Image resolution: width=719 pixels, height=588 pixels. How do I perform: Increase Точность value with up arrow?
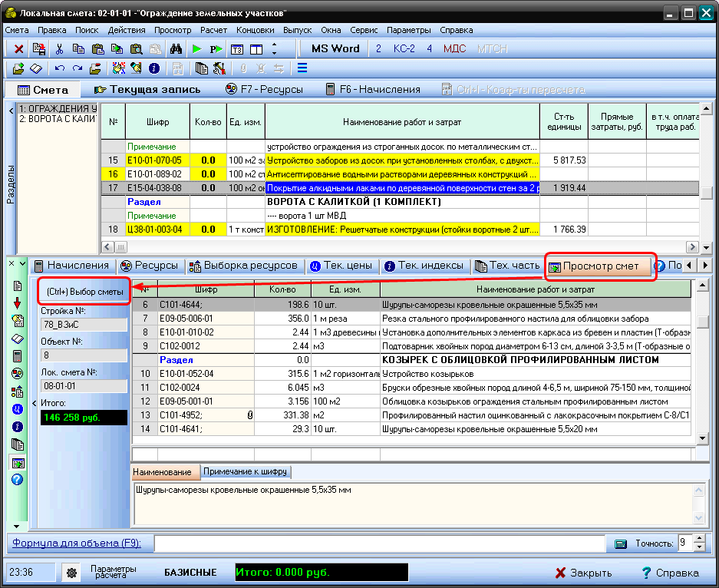pyautogui.click(x=699, y=539)
